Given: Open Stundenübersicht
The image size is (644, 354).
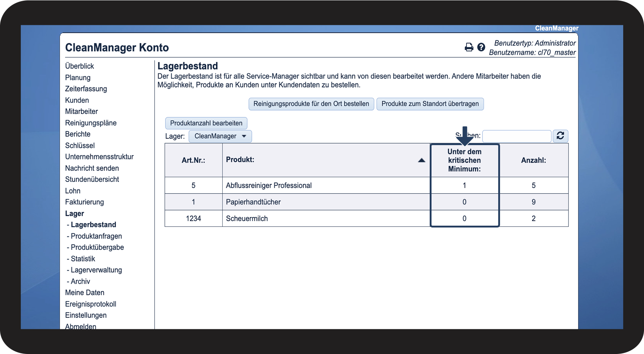Looking at the screenshot, I should tap(92, 179).
